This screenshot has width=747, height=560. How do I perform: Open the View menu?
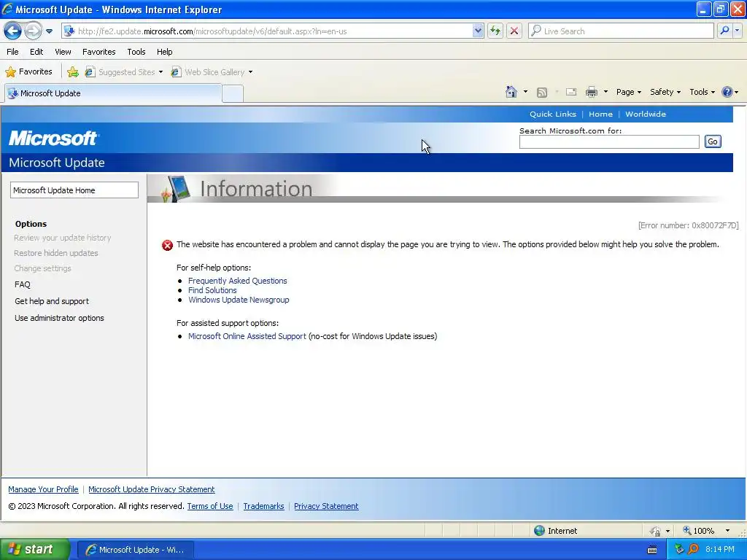63,52
